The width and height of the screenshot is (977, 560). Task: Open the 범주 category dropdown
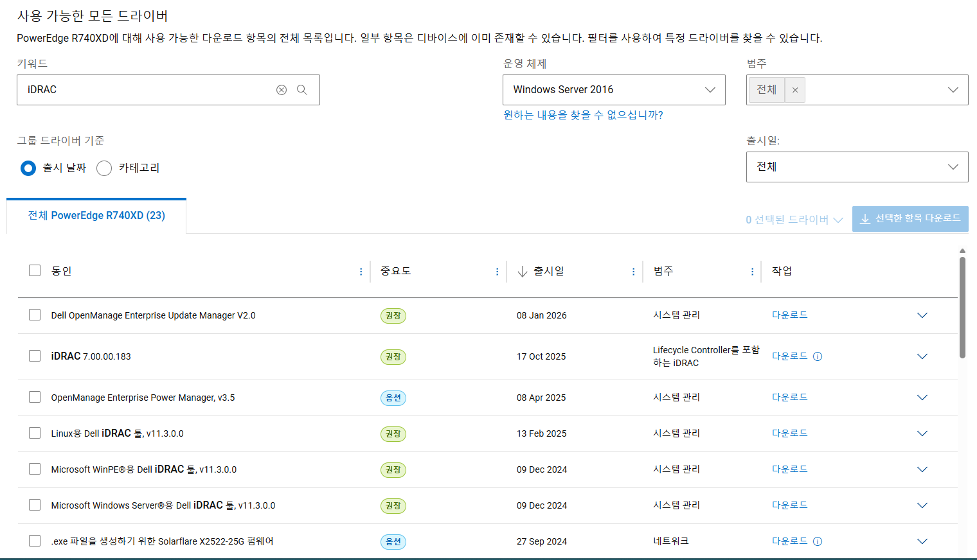857,90
